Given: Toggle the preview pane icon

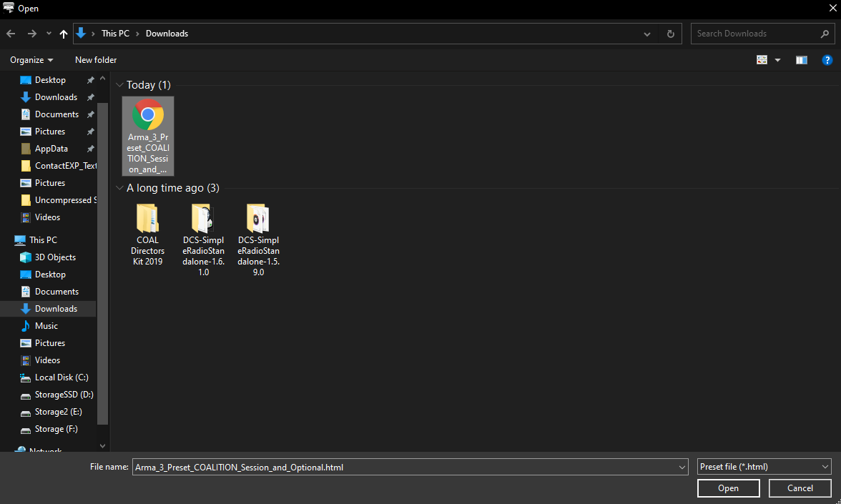Looking at the screenshot, I should (x=802, y=60).
